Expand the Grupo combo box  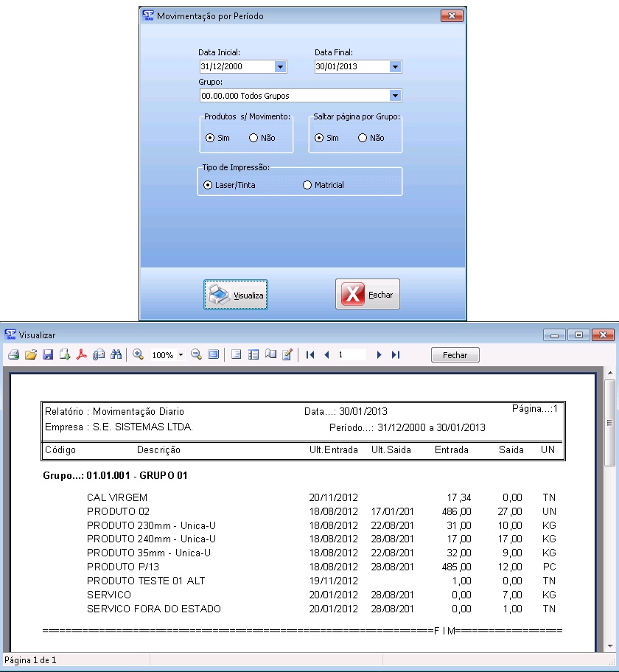[395, 96]
